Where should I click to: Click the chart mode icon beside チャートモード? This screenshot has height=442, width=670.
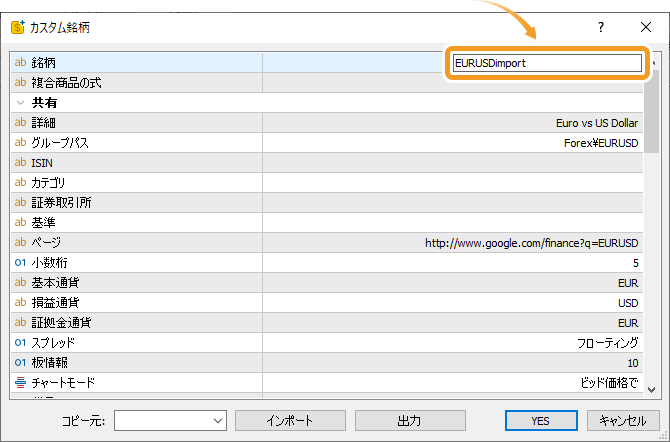21,382
